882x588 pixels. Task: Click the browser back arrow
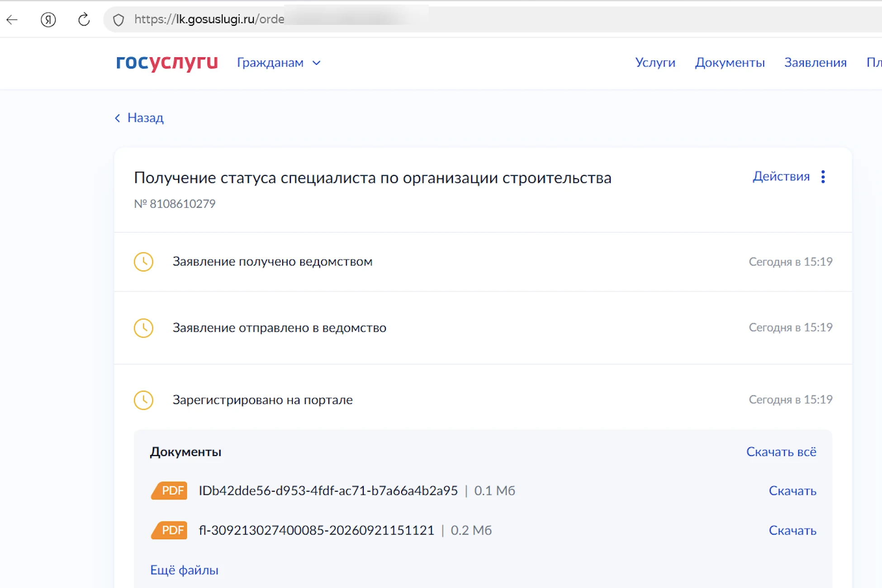pyautogui.click(x=12, y=19)
